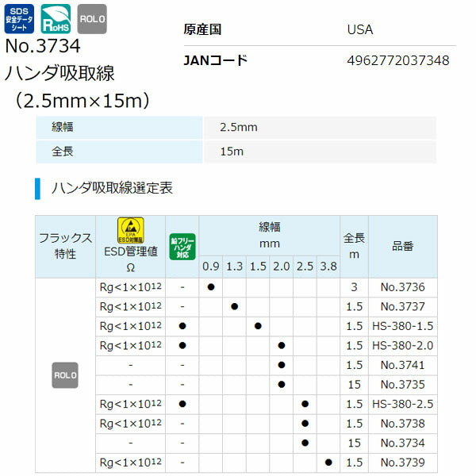Click part number No.3738
Image resolution: width=476 pixels, height=476 pixels.
click(x=402, y=424)
